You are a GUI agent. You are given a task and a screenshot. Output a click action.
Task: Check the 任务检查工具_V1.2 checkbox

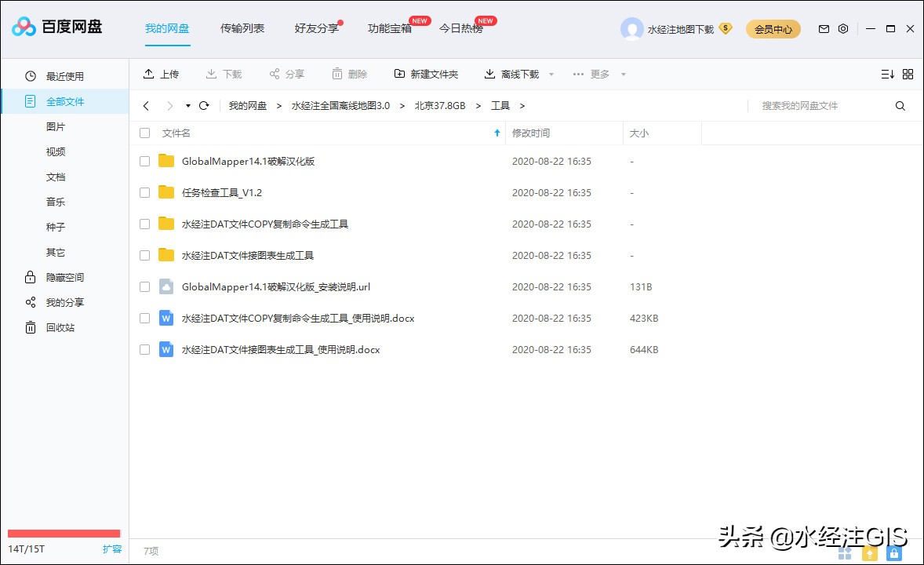click(144, 192)
